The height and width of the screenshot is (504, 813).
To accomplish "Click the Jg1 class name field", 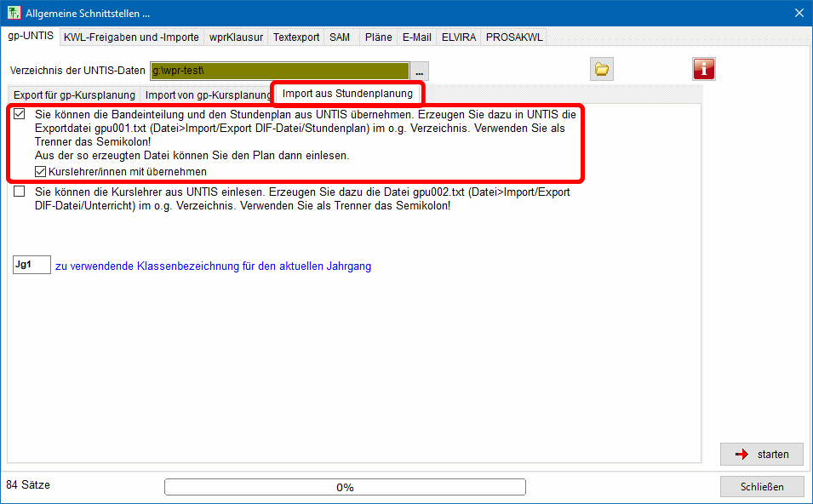I will pyautogui.click(x=31, y=266).
